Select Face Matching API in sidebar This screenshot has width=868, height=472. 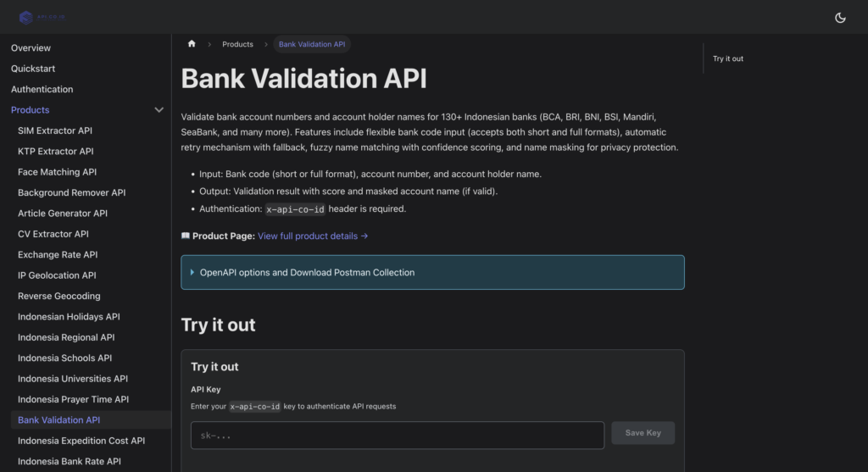57,172
